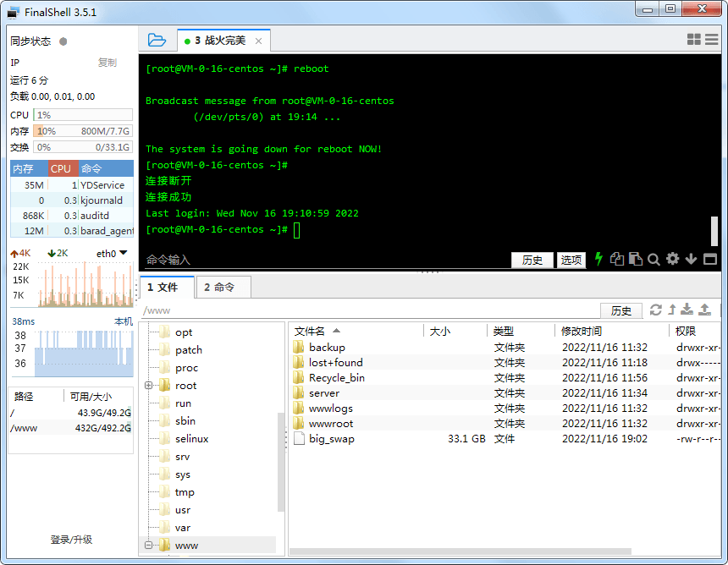Click the /www path field

click(369, 310)
